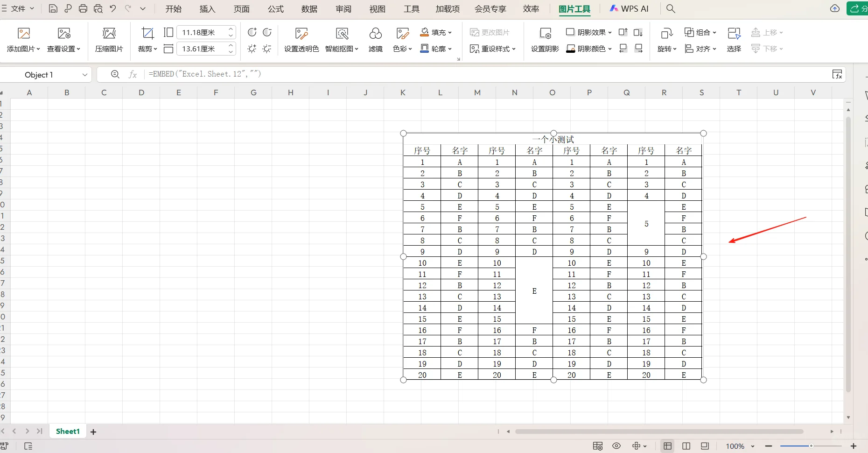
Task: Open the Color (色彩) dropdown
Action: (402, 49)
